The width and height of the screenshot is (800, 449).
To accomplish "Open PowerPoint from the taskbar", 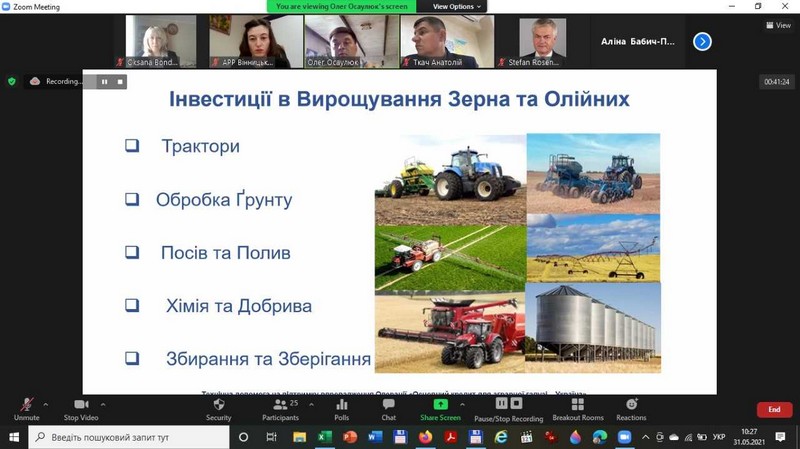I will (350, 437).
